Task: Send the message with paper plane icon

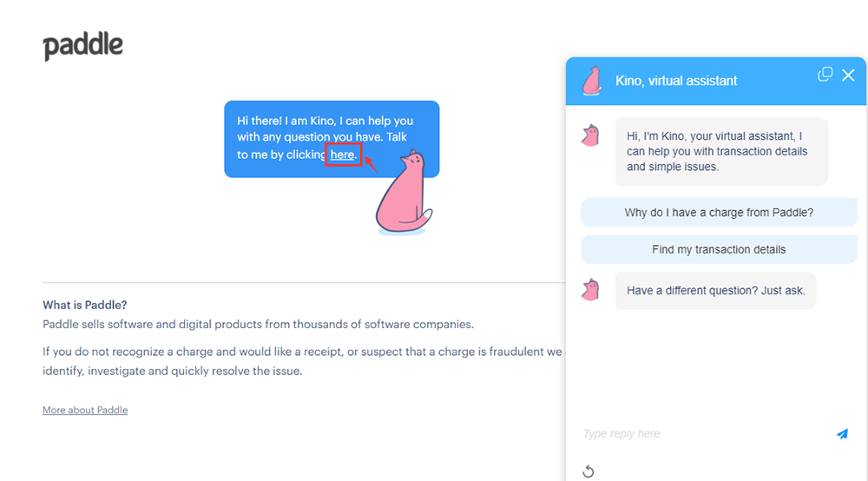Action: coord(842,434)
